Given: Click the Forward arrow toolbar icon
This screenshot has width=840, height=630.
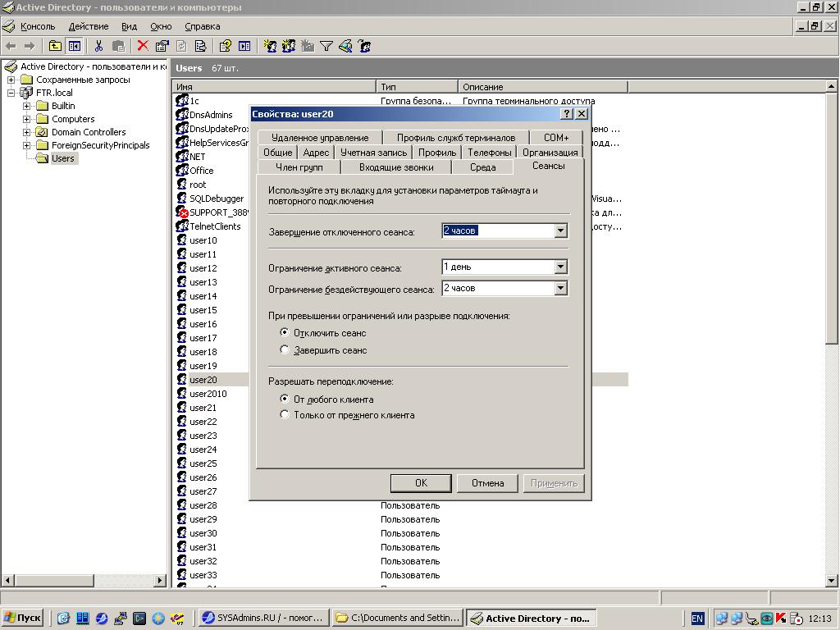Looking at the screenshot, I should tap(30, 46).
